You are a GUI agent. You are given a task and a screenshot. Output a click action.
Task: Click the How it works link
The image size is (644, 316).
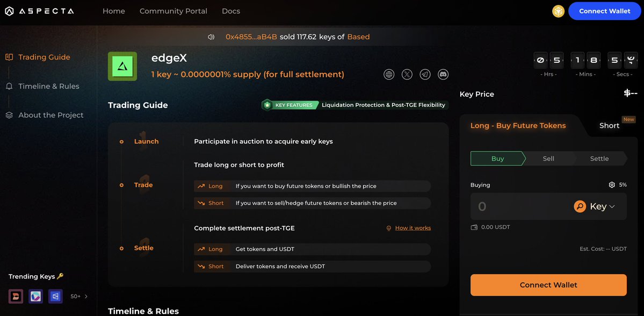point(413,228)
